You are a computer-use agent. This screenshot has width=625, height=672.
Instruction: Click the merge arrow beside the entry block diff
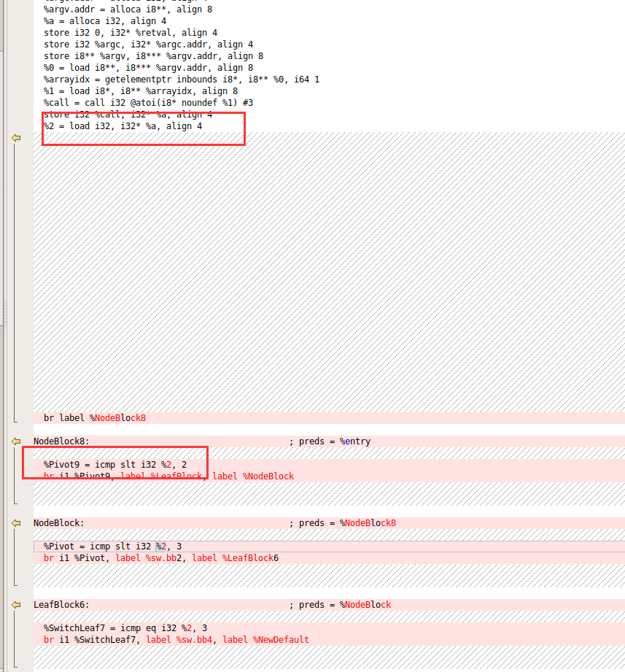(x=16, y=138)
